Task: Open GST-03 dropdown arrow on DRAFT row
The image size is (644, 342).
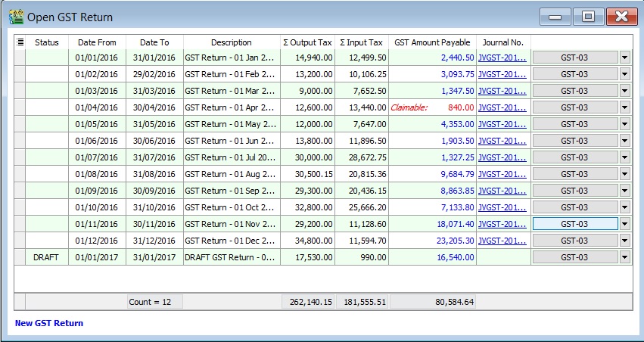Action: pyautogui.click(x=624, y=257)
